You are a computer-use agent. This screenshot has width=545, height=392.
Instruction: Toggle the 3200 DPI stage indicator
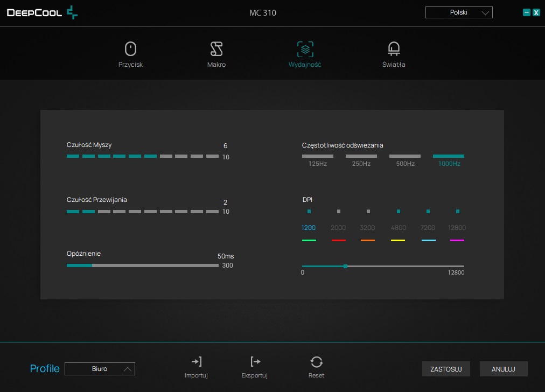click(x=368, y=211)
